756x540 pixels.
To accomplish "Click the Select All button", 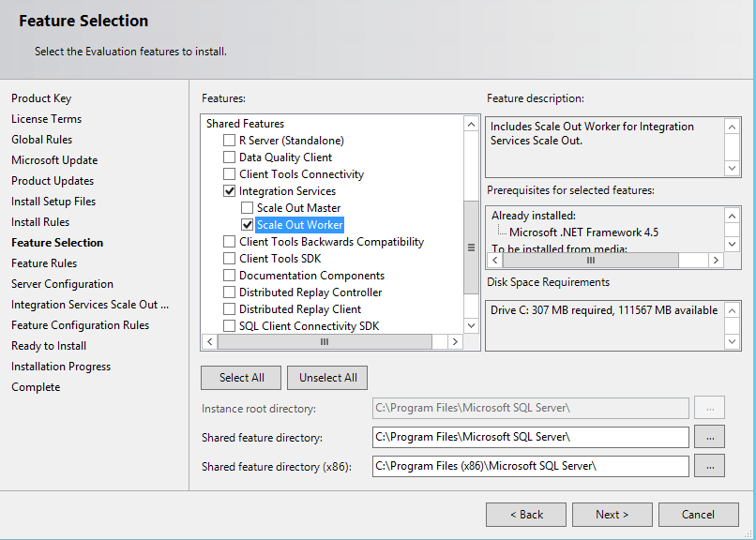I will (x=240, y=377).
